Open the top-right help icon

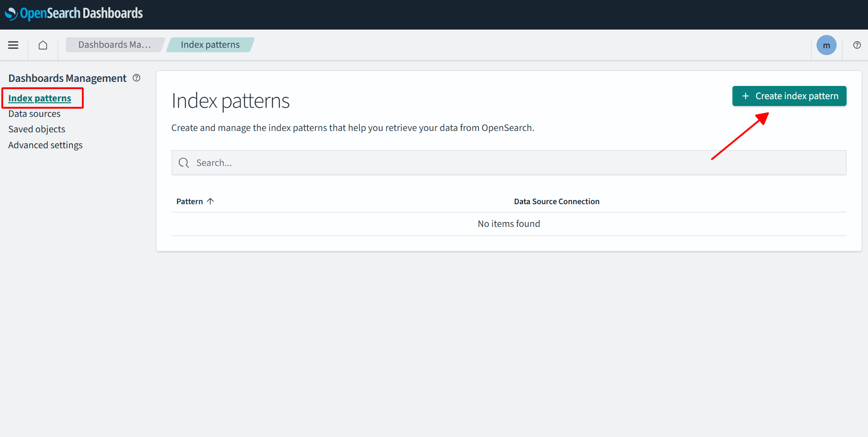click(x=857, y=45)
